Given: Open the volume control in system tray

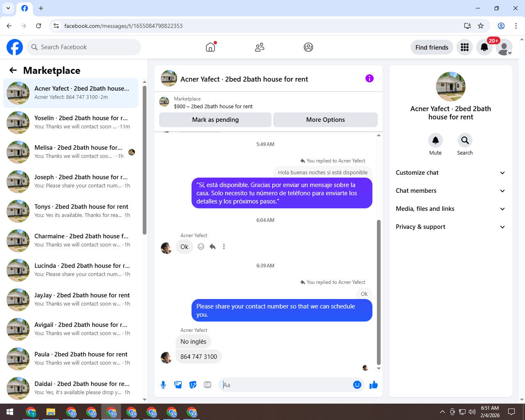Looking at the screenshot, I should [472, 412].
